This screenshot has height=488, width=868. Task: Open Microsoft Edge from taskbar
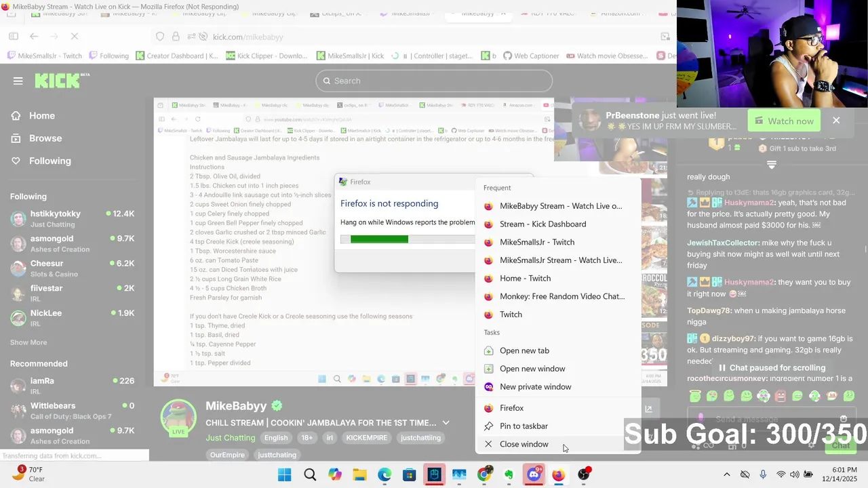384,474
